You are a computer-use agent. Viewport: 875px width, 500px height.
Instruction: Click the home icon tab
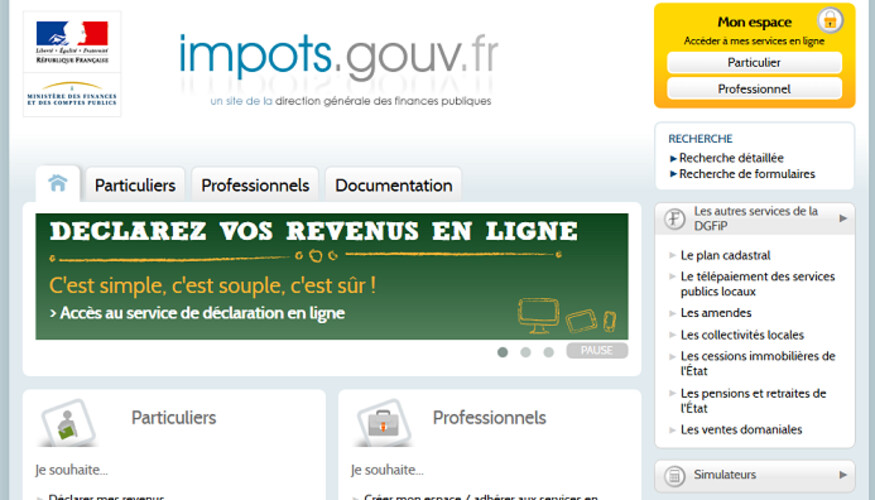(58, 184)
